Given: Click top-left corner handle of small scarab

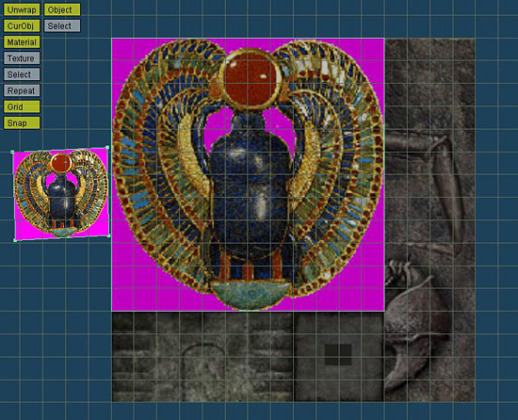Looking at the screenshot, I should [x=13, y=153].
